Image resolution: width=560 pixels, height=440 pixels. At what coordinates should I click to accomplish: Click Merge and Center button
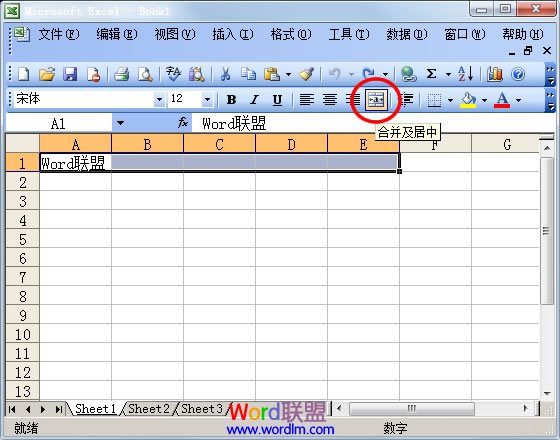click(376, 99)
